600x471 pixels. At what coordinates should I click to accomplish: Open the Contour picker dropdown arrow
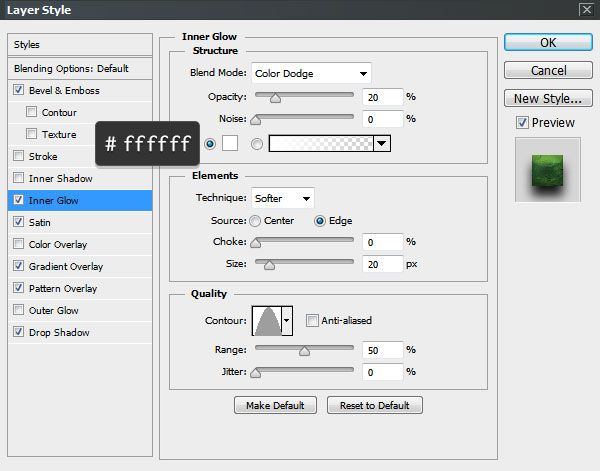pyautogui.click(x=287, y=321)
